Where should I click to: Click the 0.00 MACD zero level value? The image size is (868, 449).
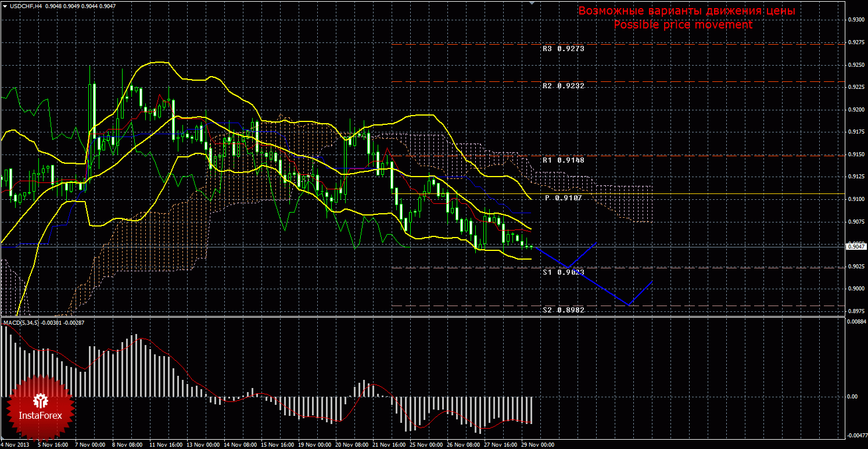point(852,397)
